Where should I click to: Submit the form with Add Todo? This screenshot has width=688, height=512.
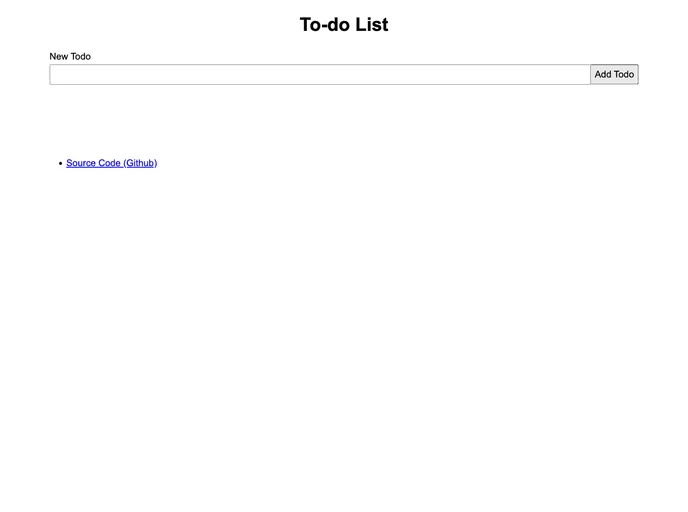tap(614, 75)
